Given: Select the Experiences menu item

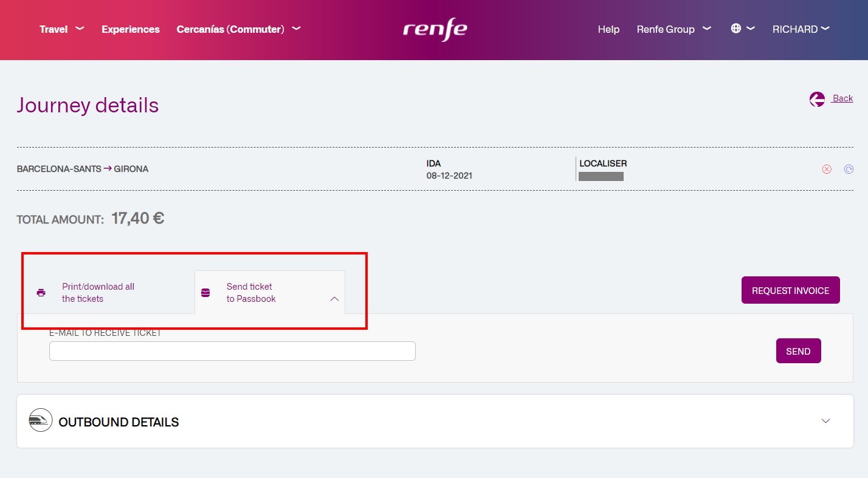Looking at the screenshot, I should (x=130, y=29).
